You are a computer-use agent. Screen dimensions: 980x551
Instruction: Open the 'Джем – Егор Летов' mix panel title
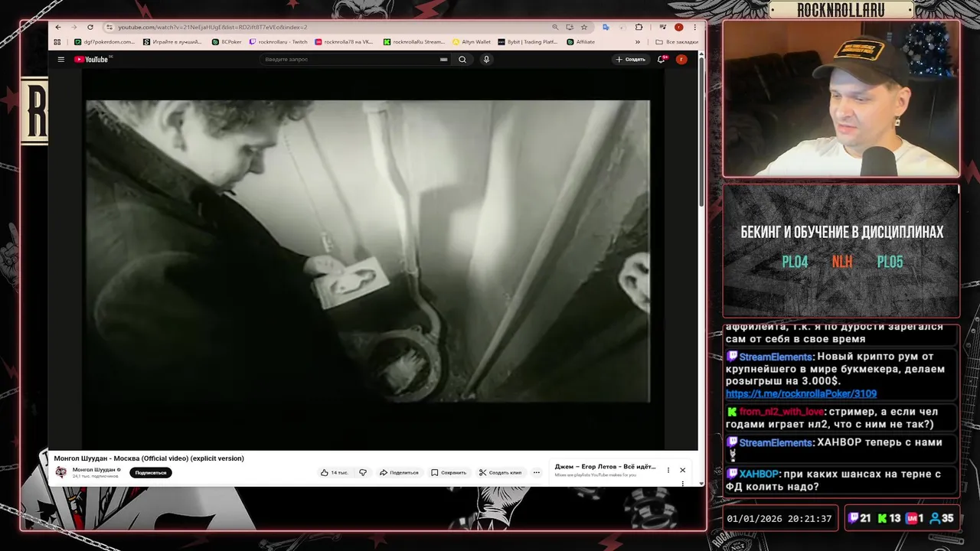click(605, 466)
